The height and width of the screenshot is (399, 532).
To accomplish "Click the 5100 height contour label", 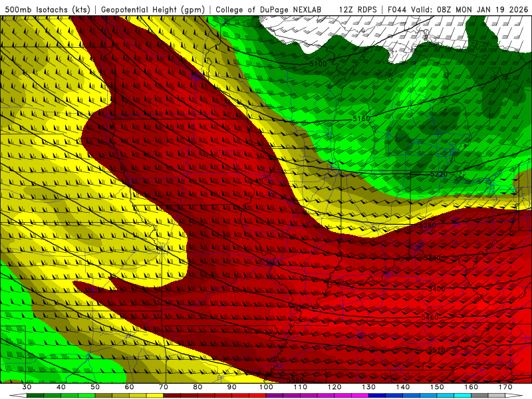I will point(318,63).
